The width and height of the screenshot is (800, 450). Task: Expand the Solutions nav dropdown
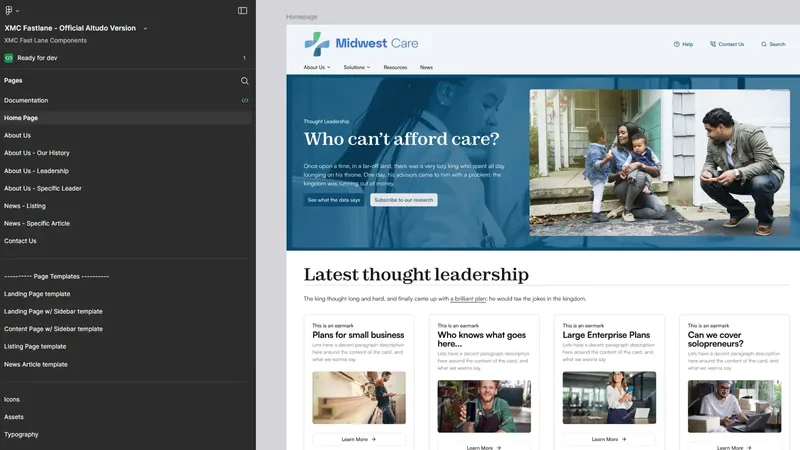click(357, 67)
